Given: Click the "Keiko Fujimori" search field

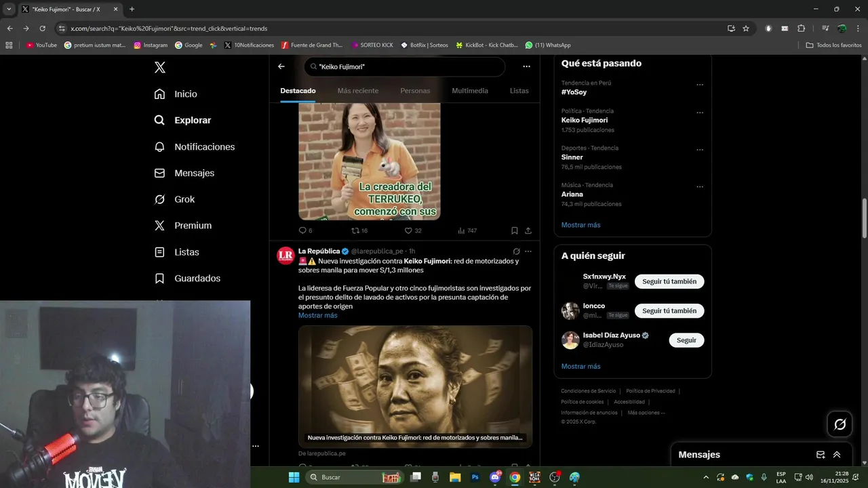Looking at the screenshot, I should 405,66.
